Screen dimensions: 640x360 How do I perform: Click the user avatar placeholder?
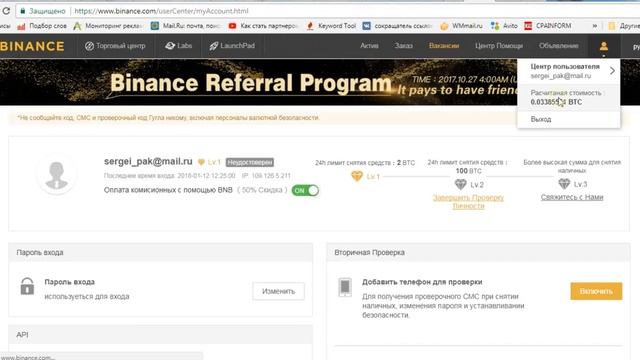(56, 174)
